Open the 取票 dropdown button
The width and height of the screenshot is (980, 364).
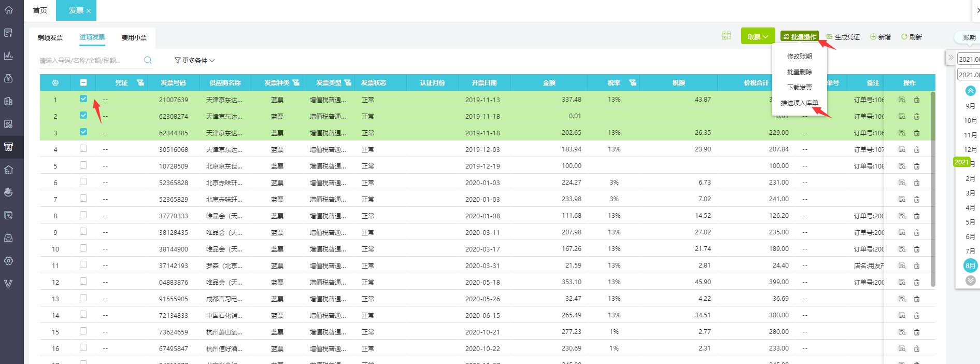coord(758,36)
